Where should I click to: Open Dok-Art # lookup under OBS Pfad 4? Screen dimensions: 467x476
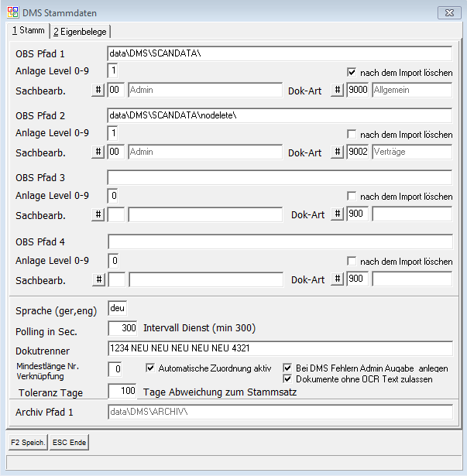(x=337, y=279)
